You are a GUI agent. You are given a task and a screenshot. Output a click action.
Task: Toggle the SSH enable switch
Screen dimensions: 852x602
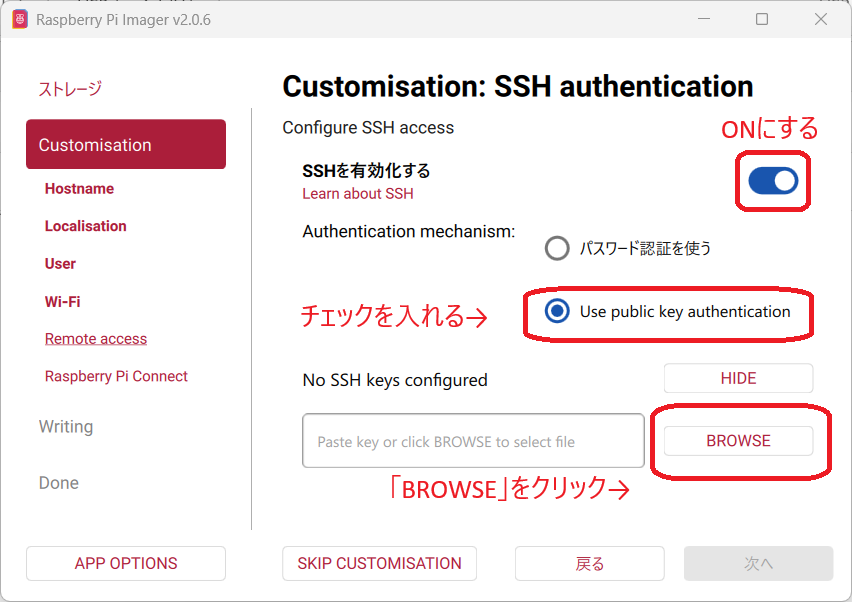773,180
